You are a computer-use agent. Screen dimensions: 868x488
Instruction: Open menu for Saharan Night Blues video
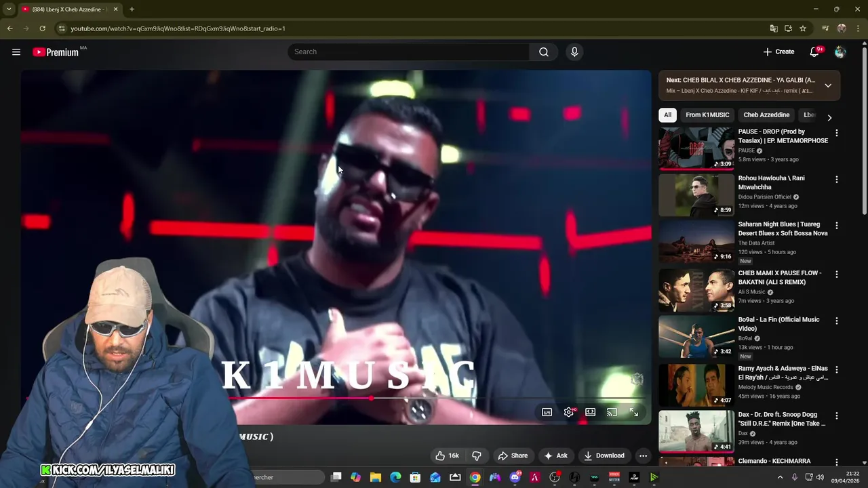click(x=836, y=225)
